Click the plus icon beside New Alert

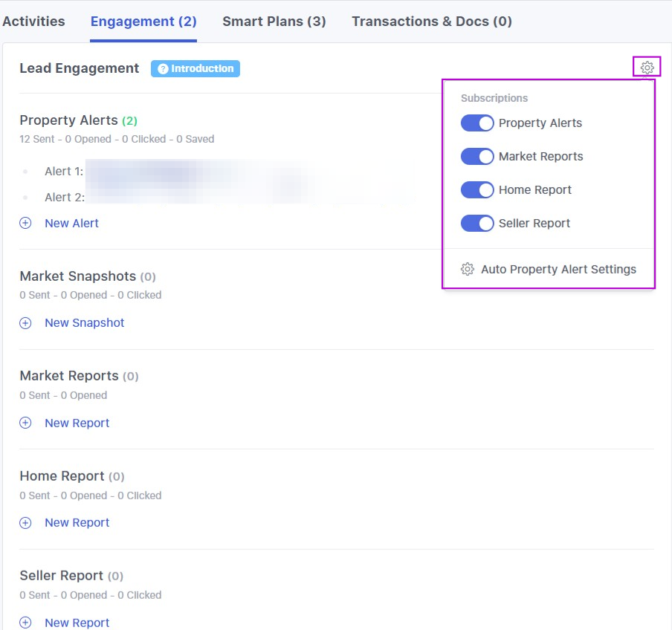coord(25,223)
